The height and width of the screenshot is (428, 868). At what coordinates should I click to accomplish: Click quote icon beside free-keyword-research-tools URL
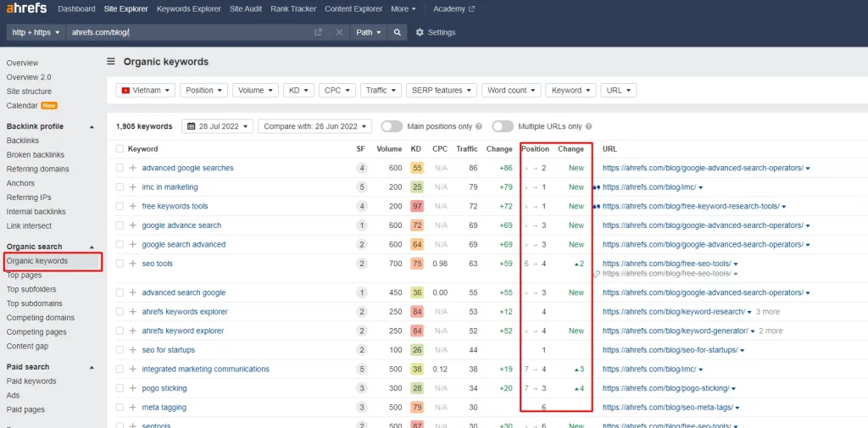[596, 206]
